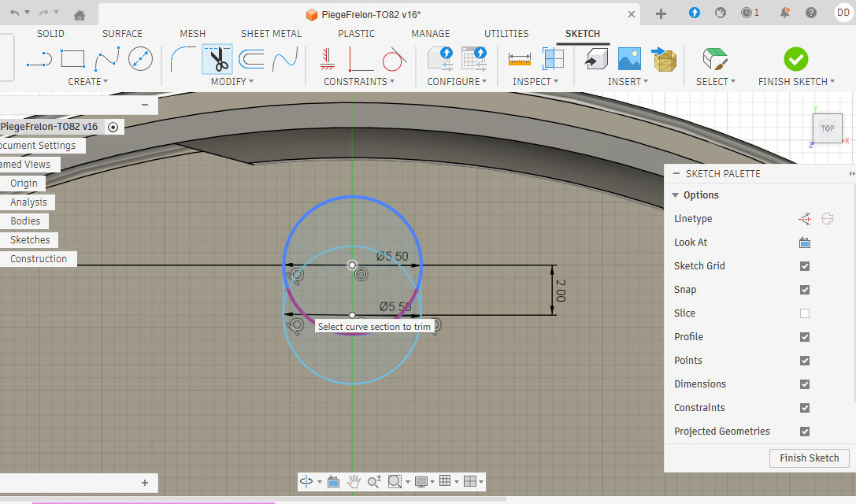Activate the Pan hand tool
The width and height of the screenshot is (856, 504).
[354, 481]
